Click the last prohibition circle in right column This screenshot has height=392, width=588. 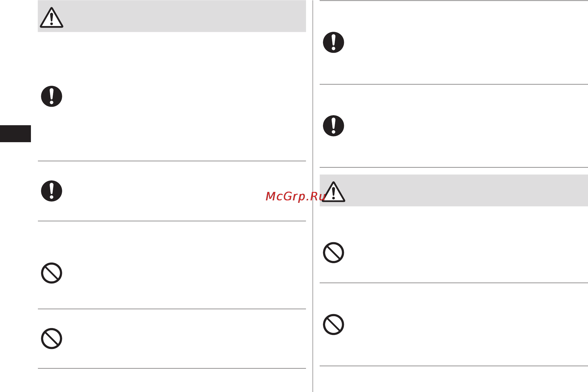coord(333,324)
